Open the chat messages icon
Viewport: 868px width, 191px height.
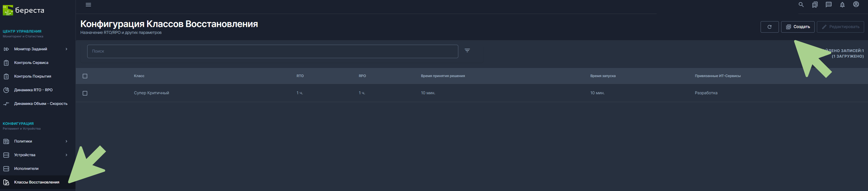828,5
